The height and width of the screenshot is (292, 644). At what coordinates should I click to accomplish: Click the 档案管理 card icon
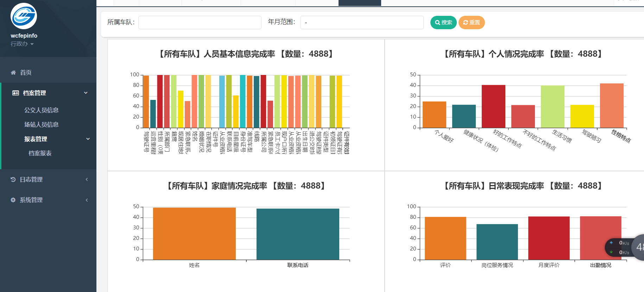[x=16, y=93]
